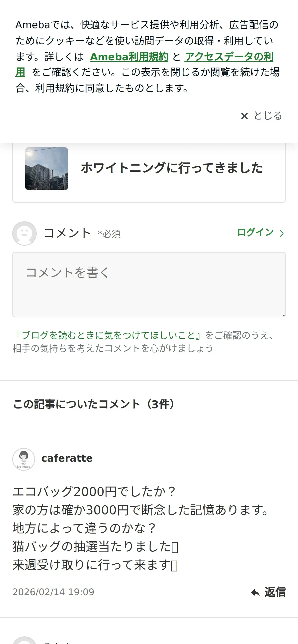The width and height of the screenshot is (298, 644).
Task: Click the 返信 reply button text
Action: [275, 592]
